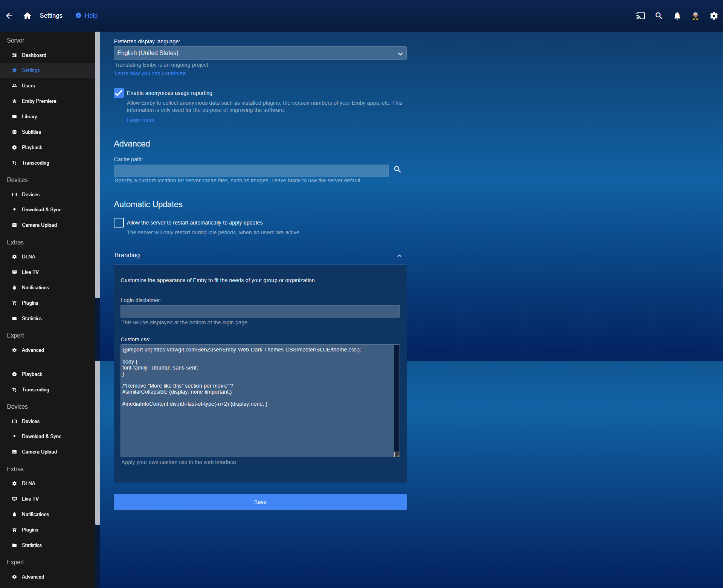Click 'Apply your own custom css' hint text
Screen dimensions: 723x588
coord(179,463)
